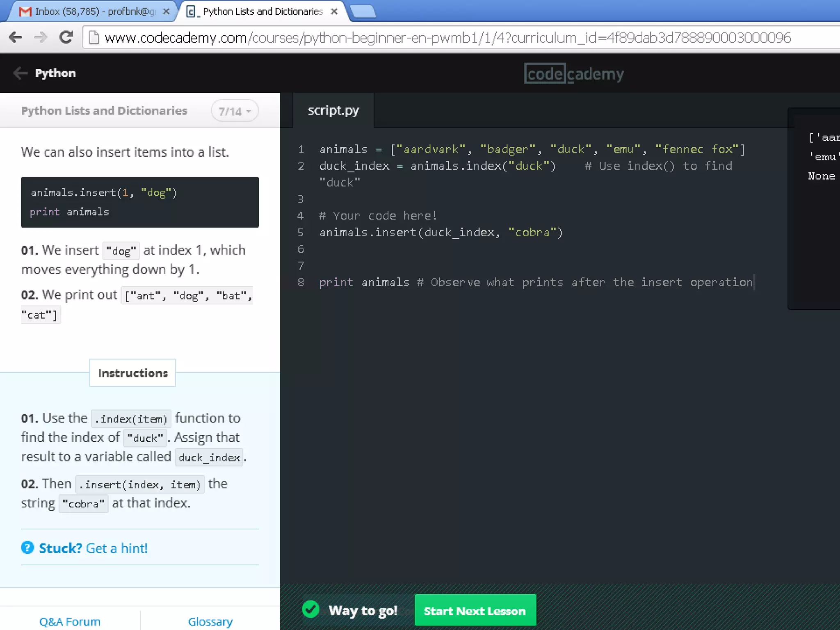Click the green checkmark success icon
This screenshot has width=840, height=630.
tap(310, 609)
